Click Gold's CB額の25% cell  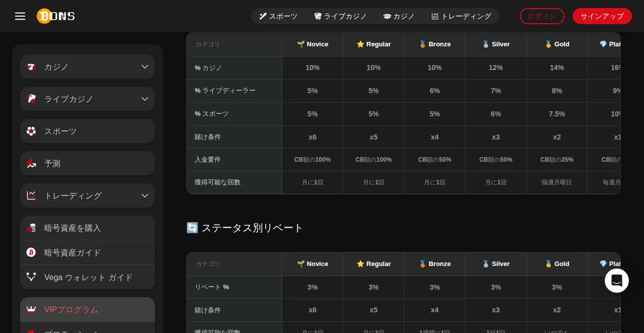(x=557, y=160)
